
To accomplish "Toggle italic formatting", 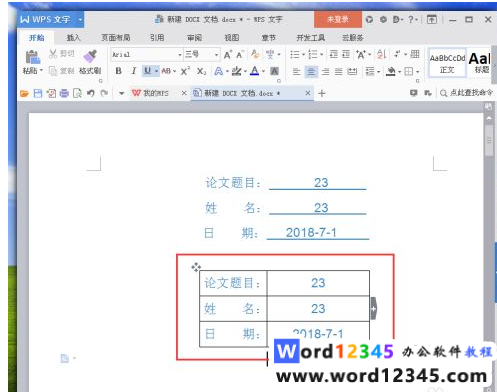I will click(x=134, y=71).
